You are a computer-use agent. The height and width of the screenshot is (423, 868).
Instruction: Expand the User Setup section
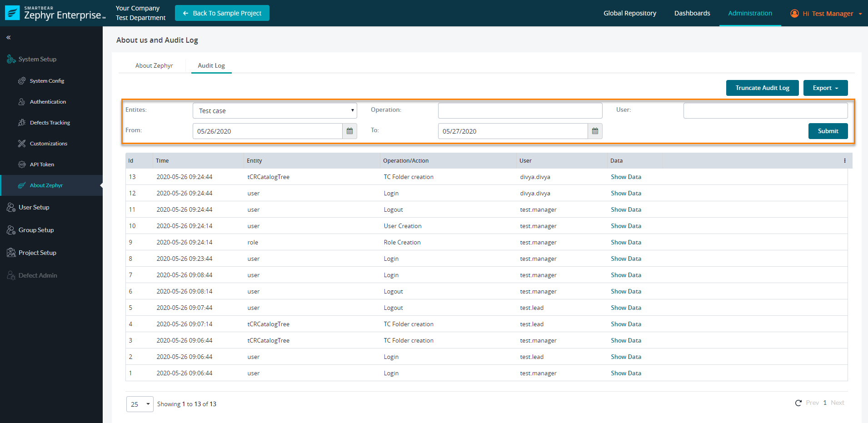[34, 208]
